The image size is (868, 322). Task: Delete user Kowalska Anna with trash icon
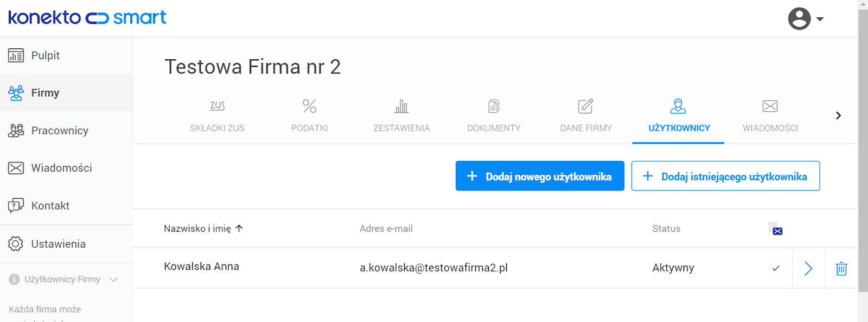[841, 268]
